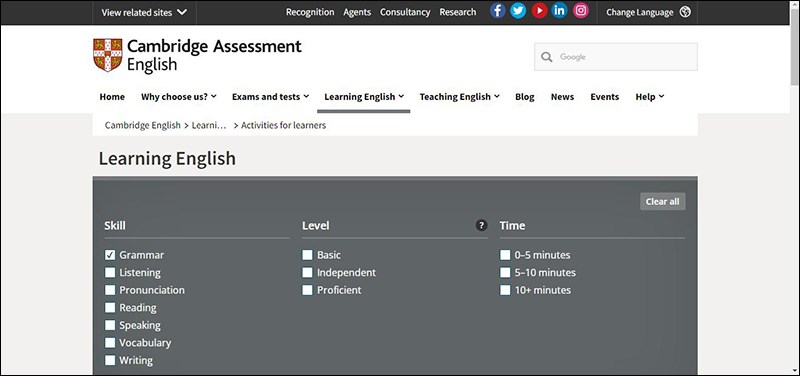Expand the Learning English nav menu
The height and width of the screenshot is (376, 800).
[364, 96]
